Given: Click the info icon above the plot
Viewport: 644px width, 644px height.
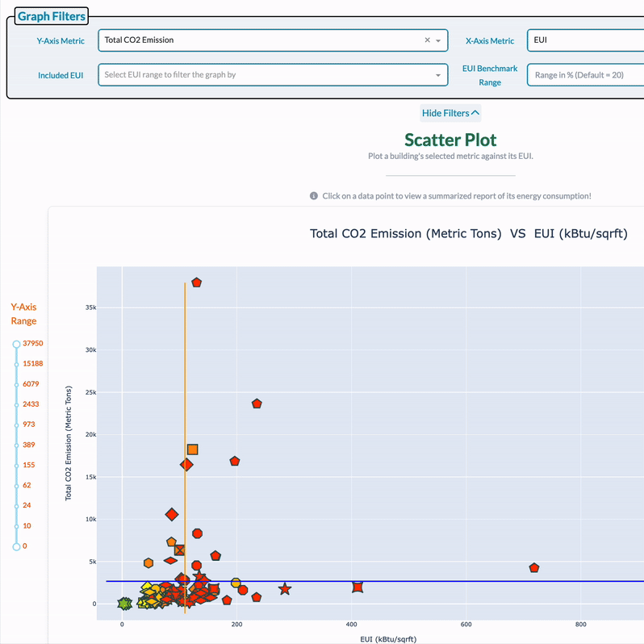Looking at the screenshot, I should tap(314, 196).
